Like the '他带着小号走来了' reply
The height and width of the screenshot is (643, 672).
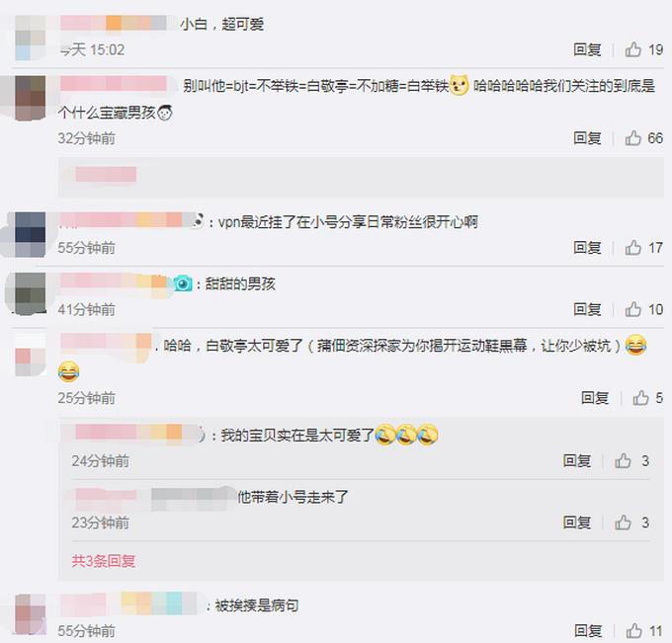click(623, 522)
